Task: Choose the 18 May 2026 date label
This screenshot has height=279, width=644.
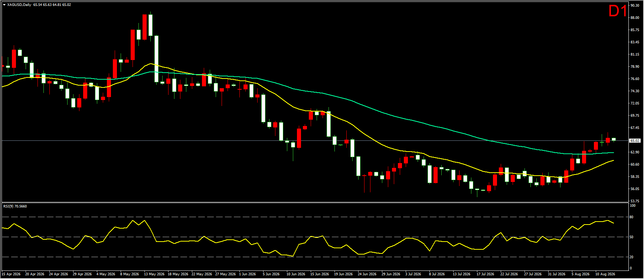Action: point(178,275)
